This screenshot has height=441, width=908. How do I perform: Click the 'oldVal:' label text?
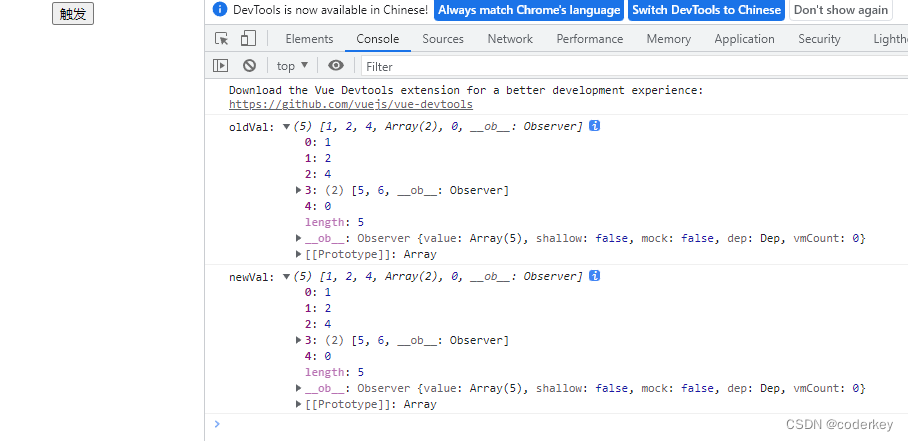pos(252,127)
